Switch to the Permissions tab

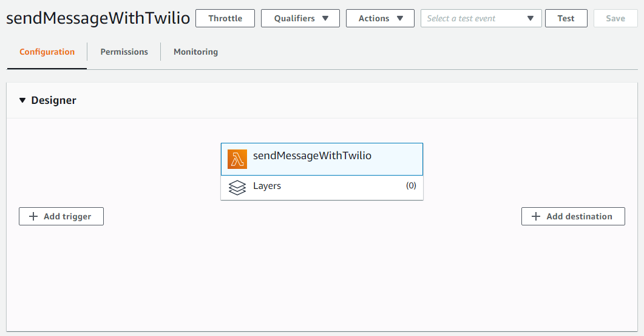[124, 52]
